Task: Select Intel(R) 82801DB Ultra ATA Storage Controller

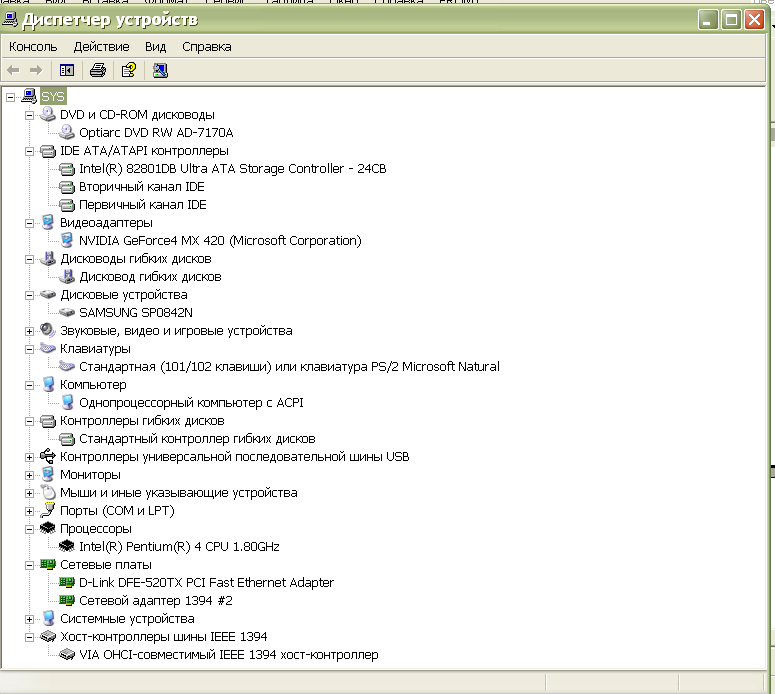Action: tap(232, 169)
